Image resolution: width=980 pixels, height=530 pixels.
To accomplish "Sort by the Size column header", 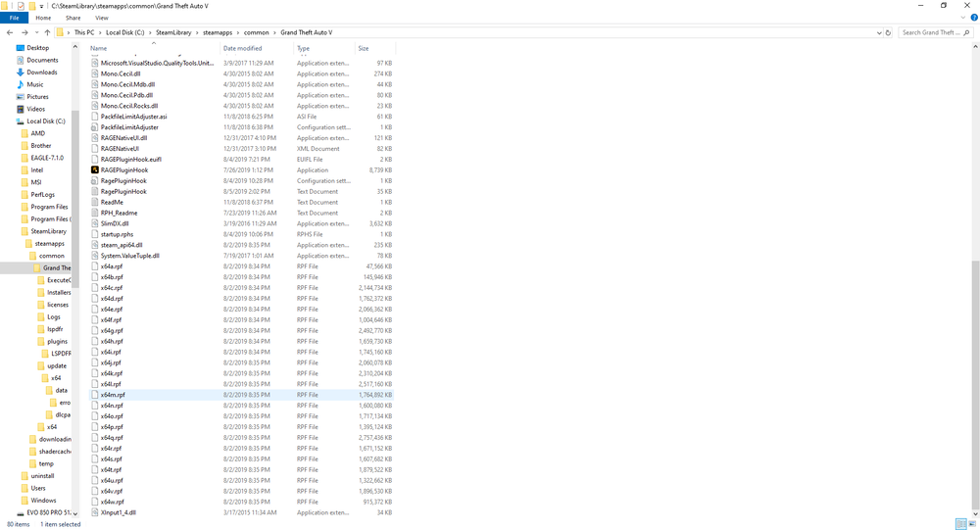I will tap(364, 48).
